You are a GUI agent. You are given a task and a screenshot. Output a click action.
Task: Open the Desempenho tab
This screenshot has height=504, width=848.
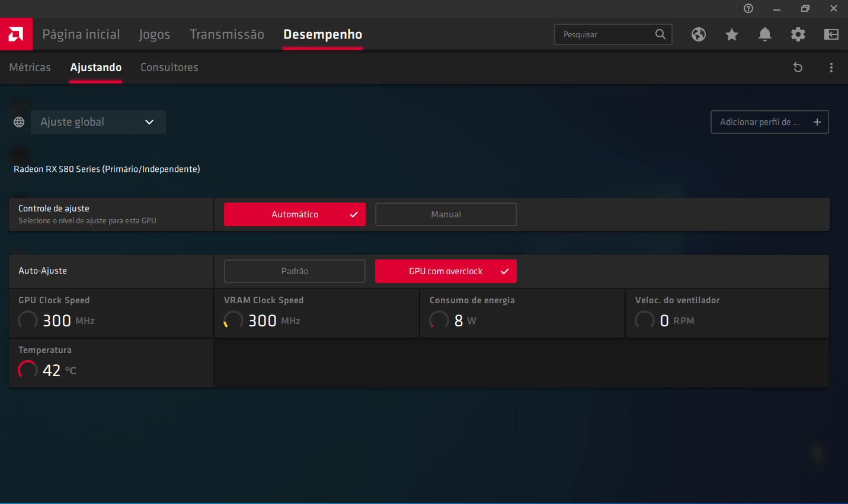(323, 34)
